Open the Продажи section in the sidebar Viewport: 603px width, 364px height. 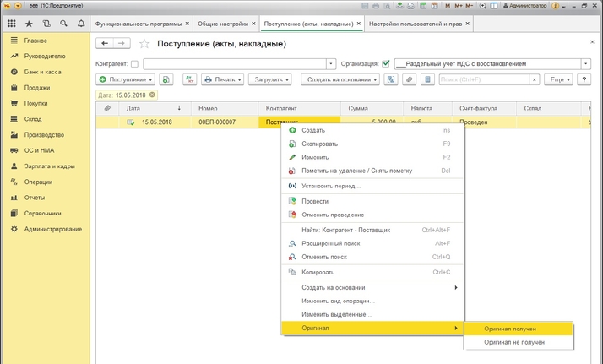tap(36, 87)
